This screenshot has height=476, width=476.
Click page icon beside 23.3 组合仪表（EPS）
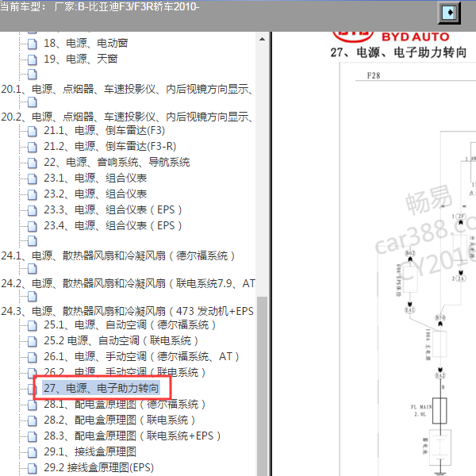33,210
